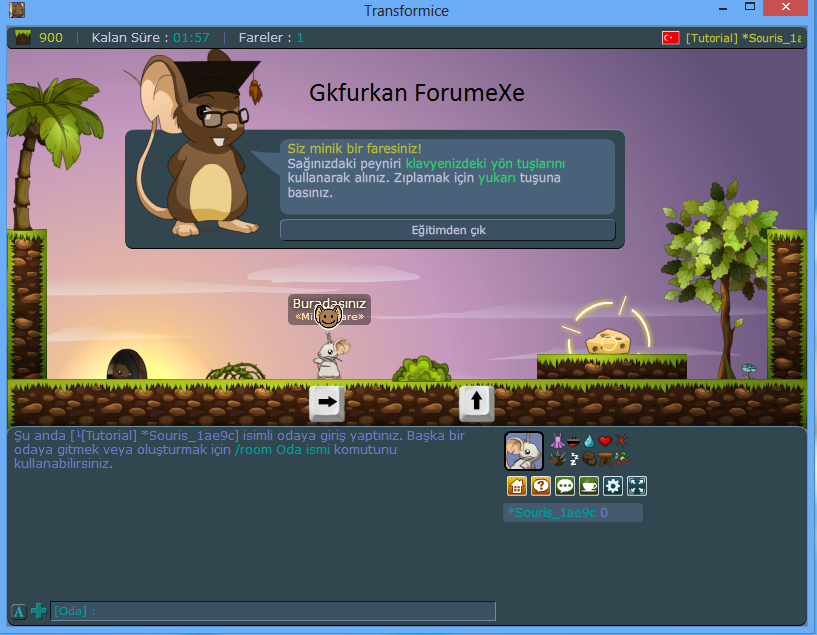The image size is (817, 635).
Task: Click the ground tile icon beside 900
Action: tap(23, 38)
